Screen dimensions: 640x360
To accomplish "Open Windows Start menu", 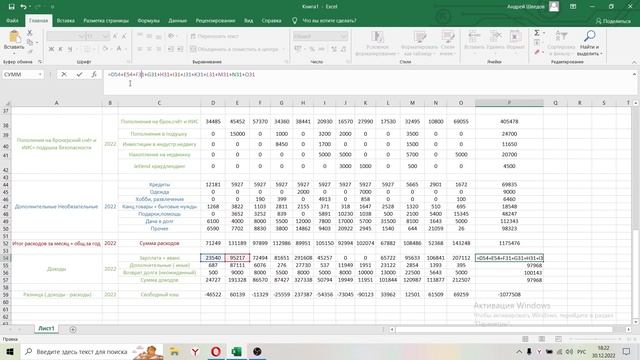I will coord(9,351).
